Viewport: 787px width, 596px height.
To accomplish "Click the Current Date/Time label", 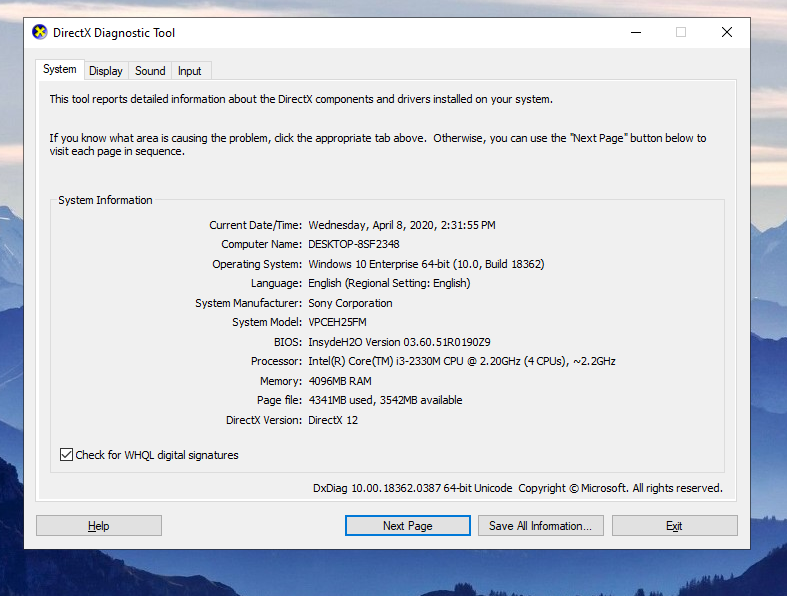I will [x=255, y=225].
